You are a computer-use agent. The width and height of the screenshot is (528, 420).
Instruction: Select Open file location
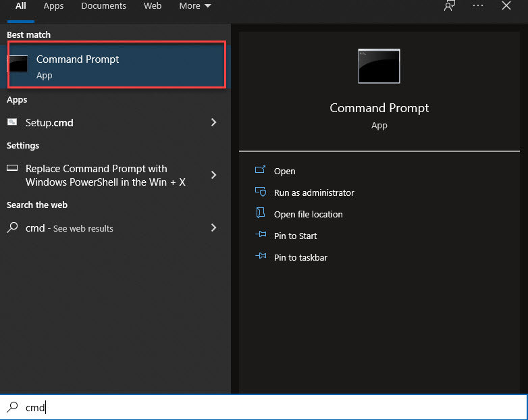click(x=308, y=214)
